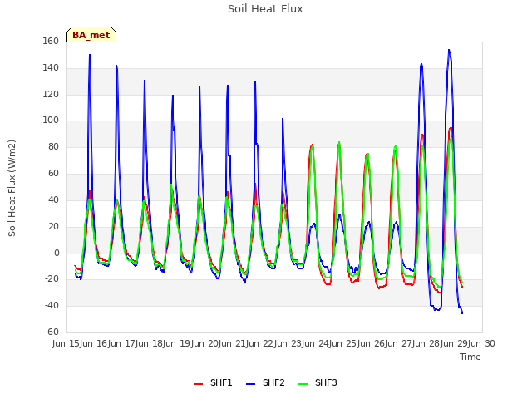The height and width of the screenshot is (399, 532).
Task: Click the 80 y-axis tick label
Action: click(x=53, y=146)
